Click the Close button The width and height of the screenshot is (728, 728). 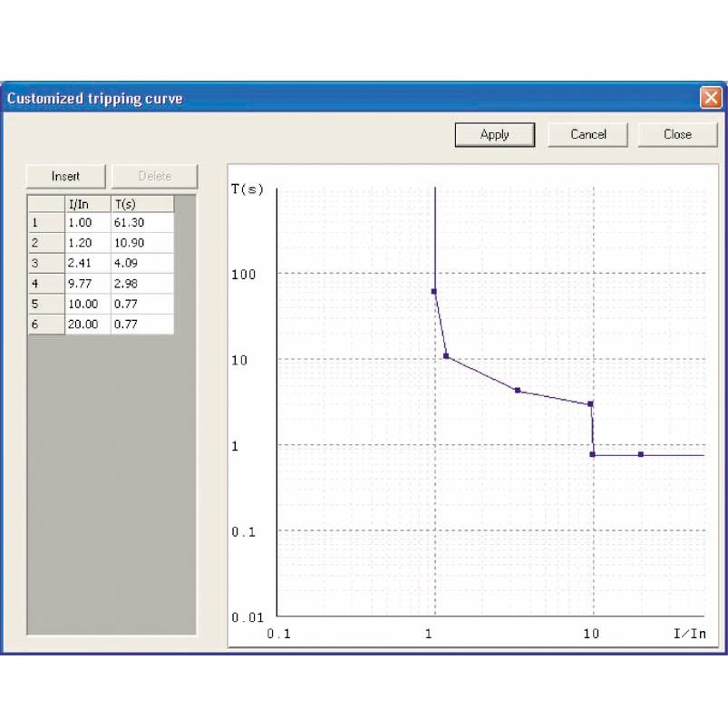click(x=677, y=135)
